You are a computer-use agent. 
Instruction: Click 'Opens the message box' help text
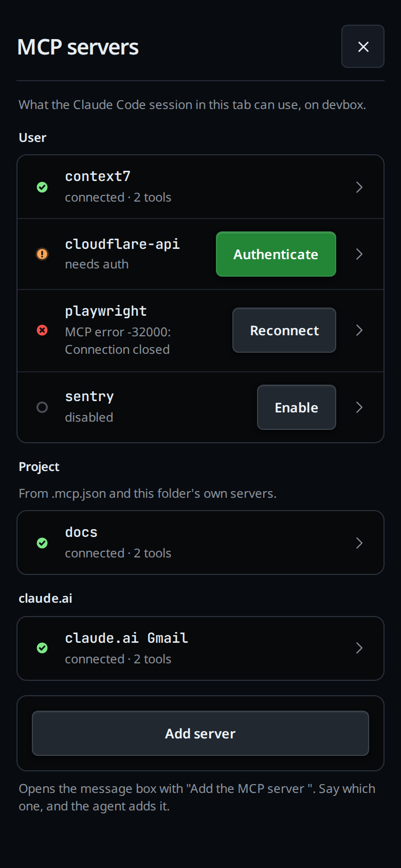[x=197, y=797]
